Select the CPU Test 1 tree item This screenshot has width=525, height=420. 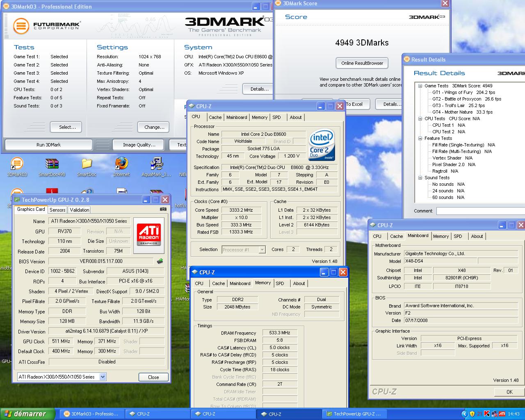click(x=449, y=125)
